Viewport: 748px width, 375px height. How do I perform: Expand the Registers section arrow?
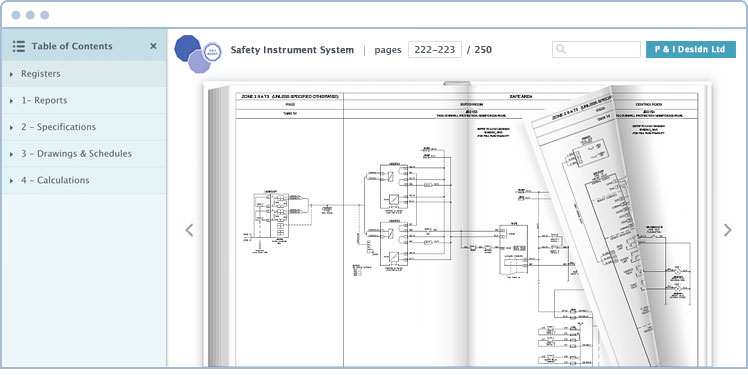11,74
